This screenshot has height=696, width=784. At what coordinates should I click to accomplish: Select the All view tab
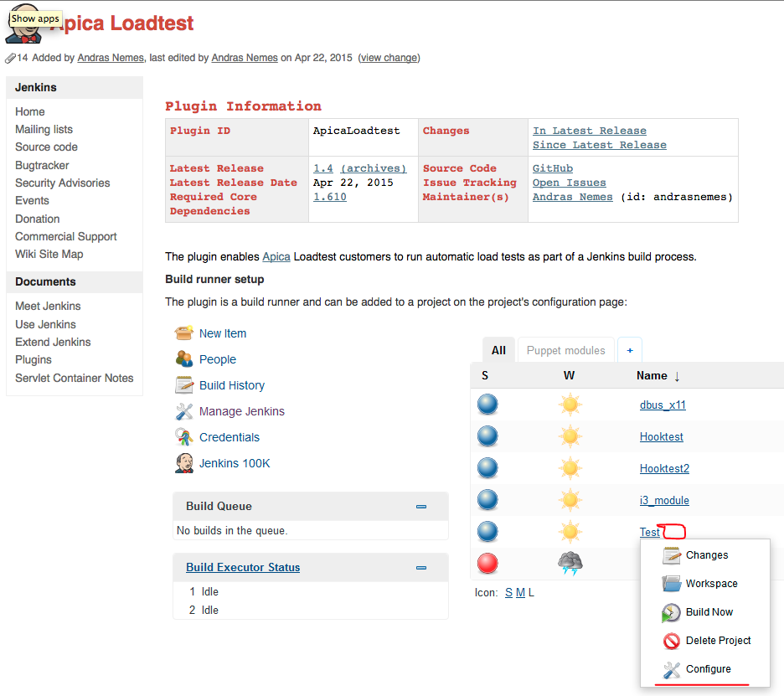(498, 350)
